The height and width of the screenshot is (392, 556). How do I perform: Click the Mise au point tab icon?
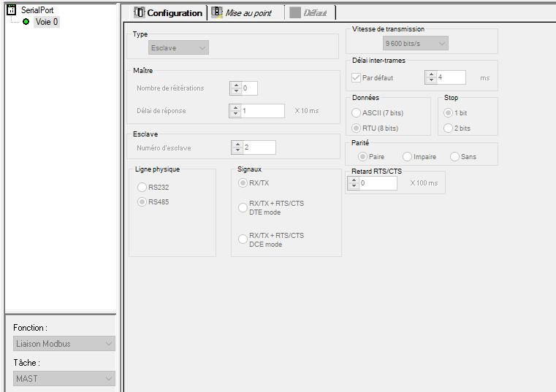tap(217, 12)
